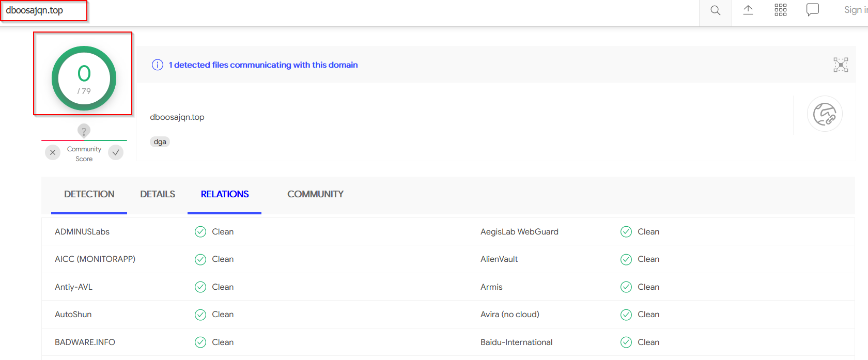
Task: Click the detected files communicating link
Action: 263,65
